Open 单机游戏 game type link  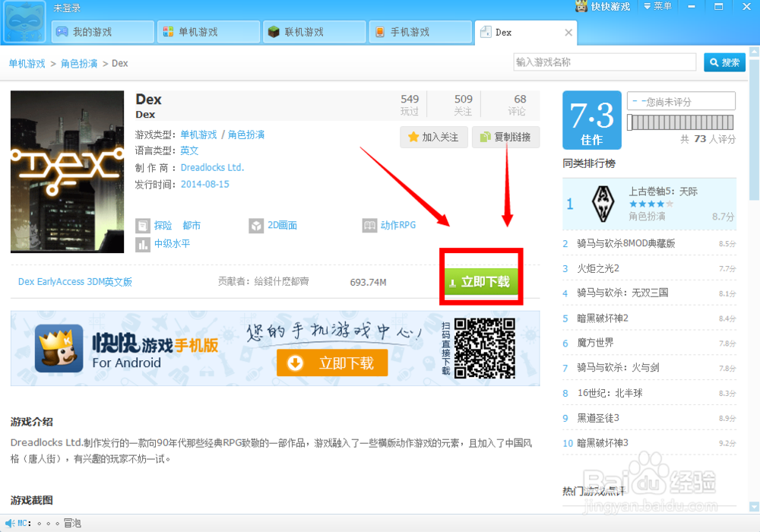point(198,135)
